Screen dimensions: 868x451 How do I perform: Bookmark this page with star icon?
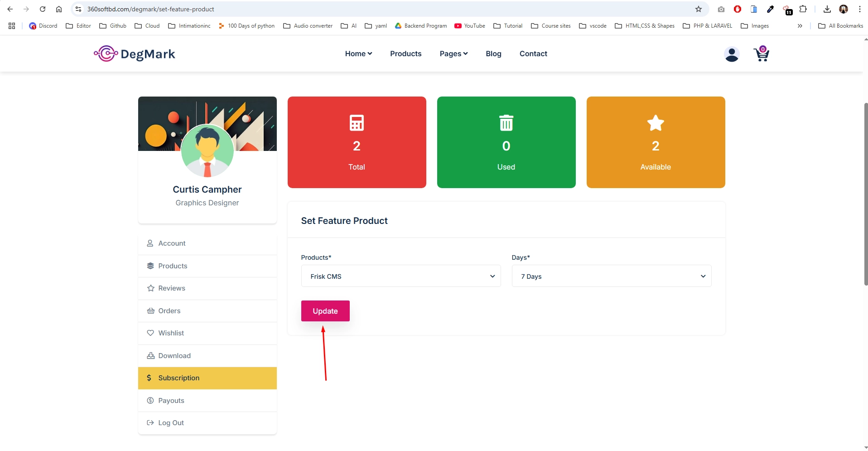(699, 9)
